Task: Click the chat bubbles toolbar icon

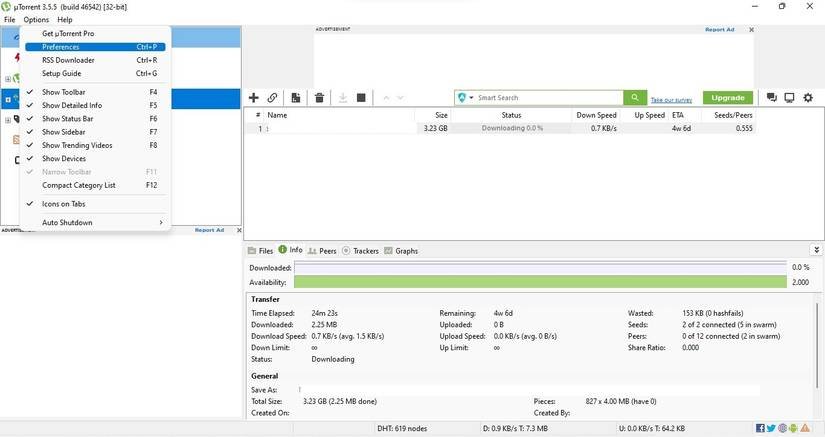Action: [771, 98]
